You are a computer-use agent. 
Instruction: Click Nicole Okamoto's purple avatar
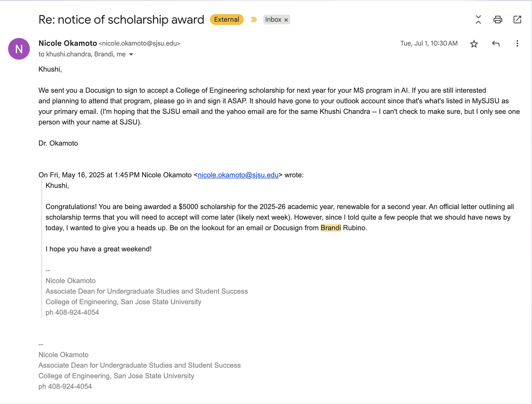point(19,49)
